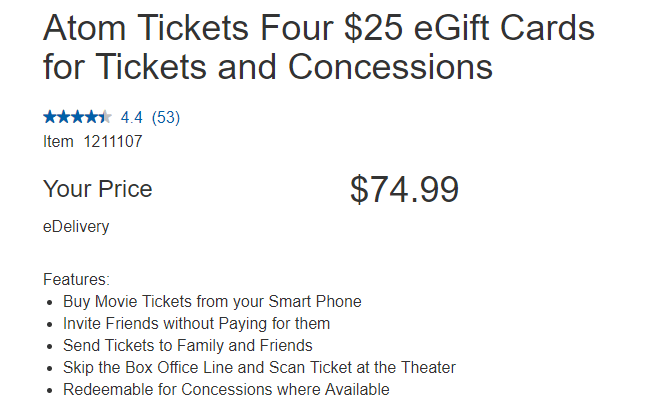Click the first blue star in the rating
Screen dimensions: 655x402
pyautogui.click(x=50, y=117)
